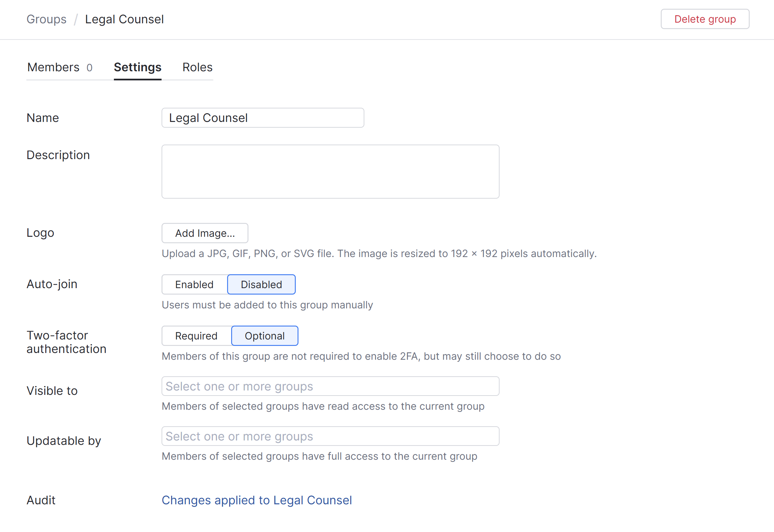774x532 pixels.
Task: Choose Optional two-factor authentication
Action: (265, 336)
